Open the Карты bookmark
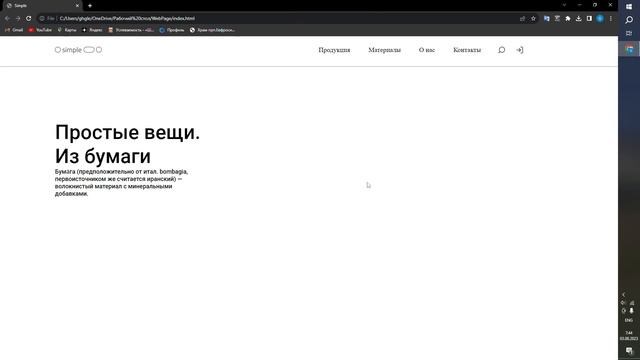 click(67, 30)
